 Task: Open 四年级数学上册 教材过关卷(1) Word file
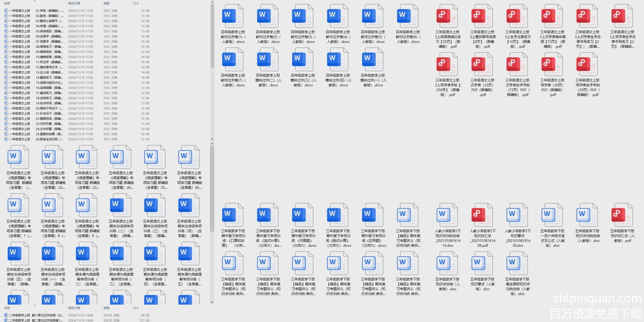click(x=232, y=17)
